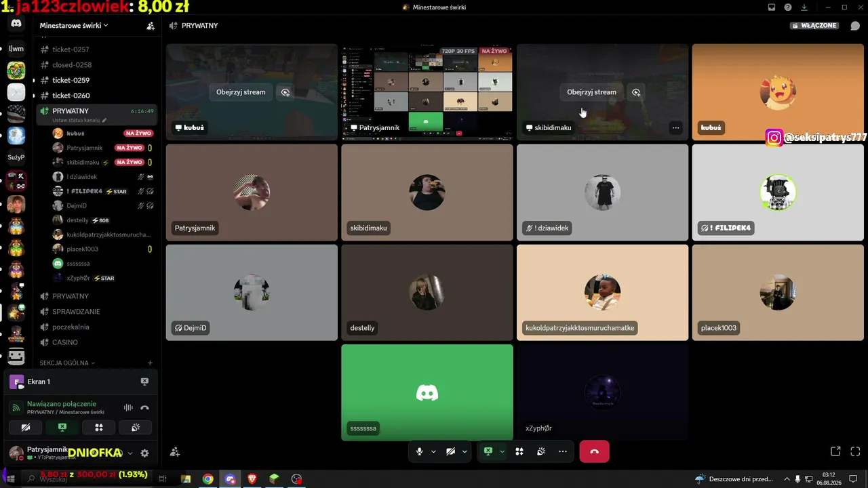The width and height of the screenshot is (868, 488).
Task: Focus the destelly participant tile
Action: click(x=427, y=292)
